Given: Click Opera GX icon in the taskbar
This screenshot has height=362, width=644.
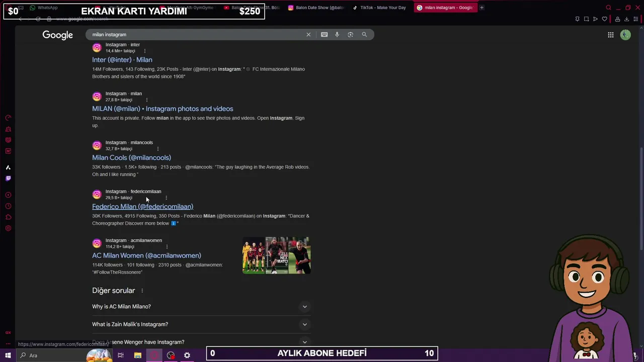Looking at the screenshot, I should tap(154, 355).
